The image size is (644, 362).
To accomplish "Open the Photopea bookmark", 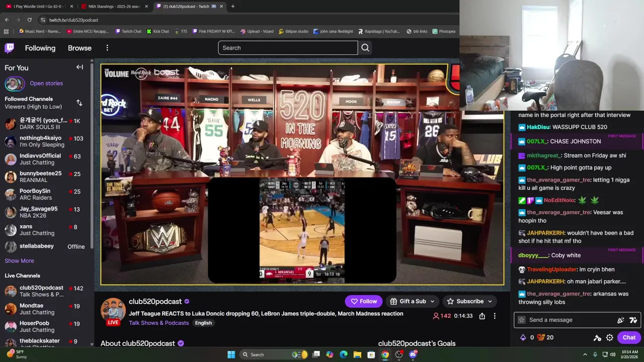I will click(444, 31).
